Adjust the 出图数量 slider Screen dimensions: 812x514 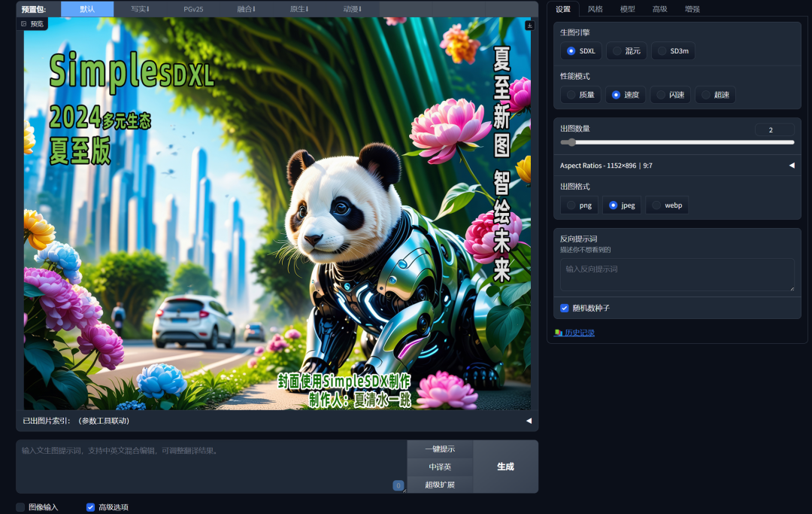pos(677,142)
